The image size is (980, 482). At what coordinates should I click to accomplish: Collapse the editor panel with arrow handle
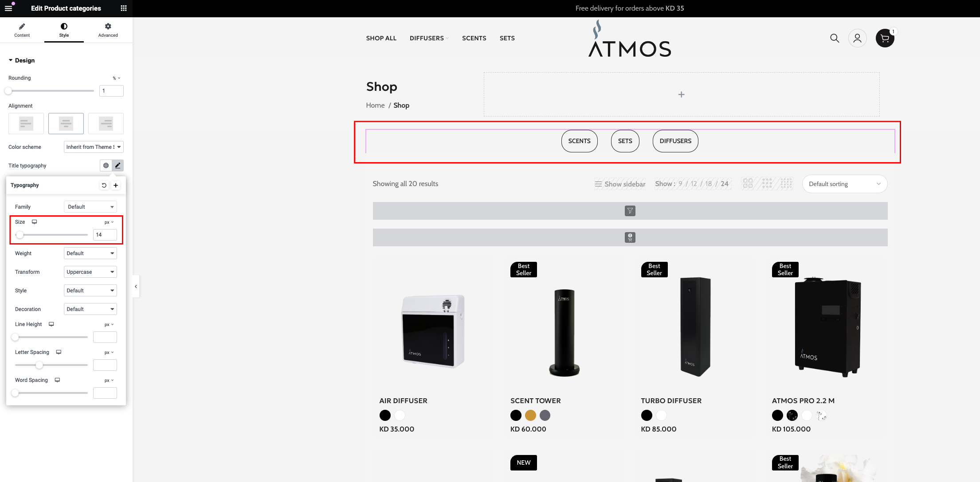[136, 287]
